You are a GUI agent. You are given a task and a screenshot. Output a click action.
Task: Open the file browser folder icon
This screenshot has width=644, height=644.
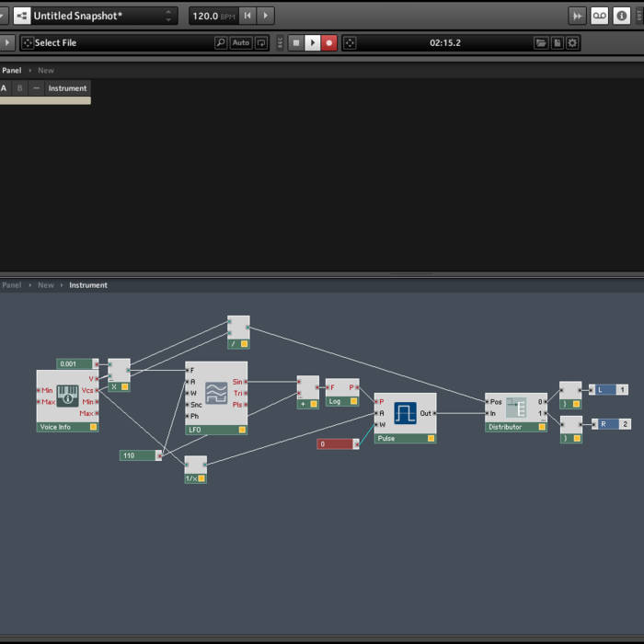541,43
